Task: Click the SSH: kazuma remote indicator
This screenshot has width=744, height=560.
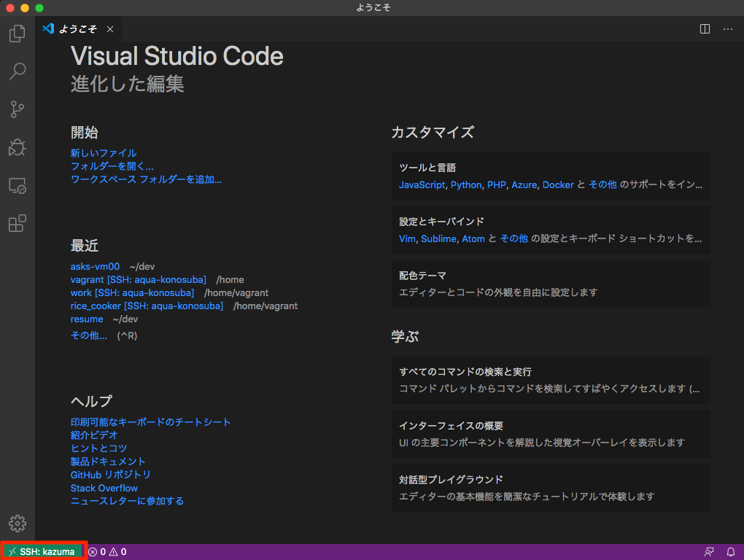Action: [42, 551]
